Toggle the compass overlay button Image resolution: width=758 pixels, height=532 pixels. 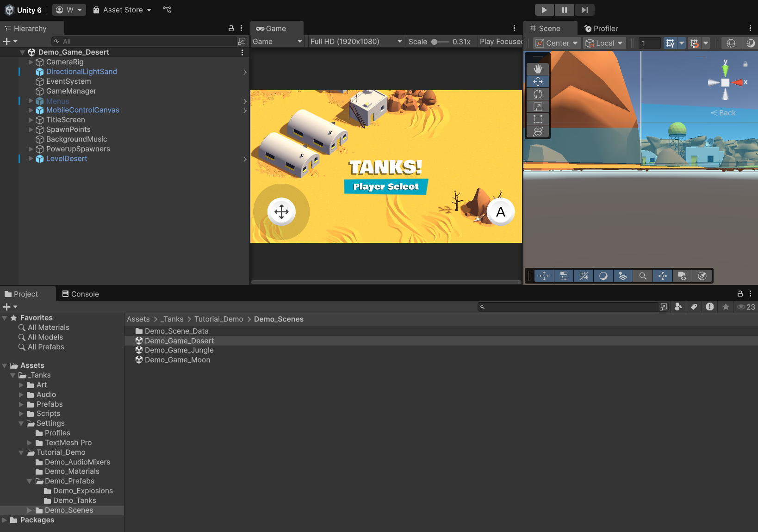pyautogui.click(x=702, y=276)
